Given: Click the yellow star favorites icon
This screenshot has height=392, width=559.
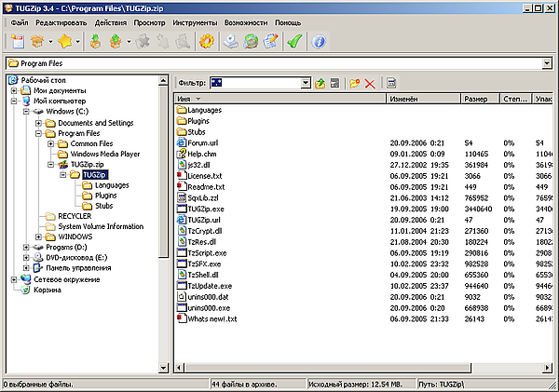Looking at the screenshot, I should (x=66, y=42).
